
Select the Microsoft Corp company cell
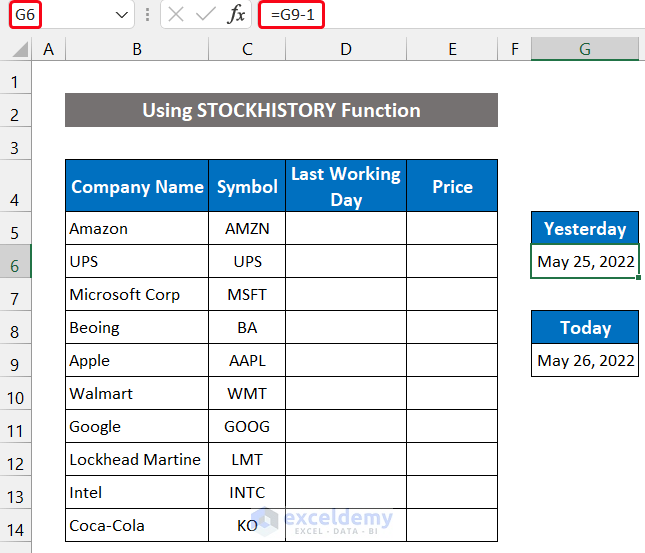(x=136, y=295)
